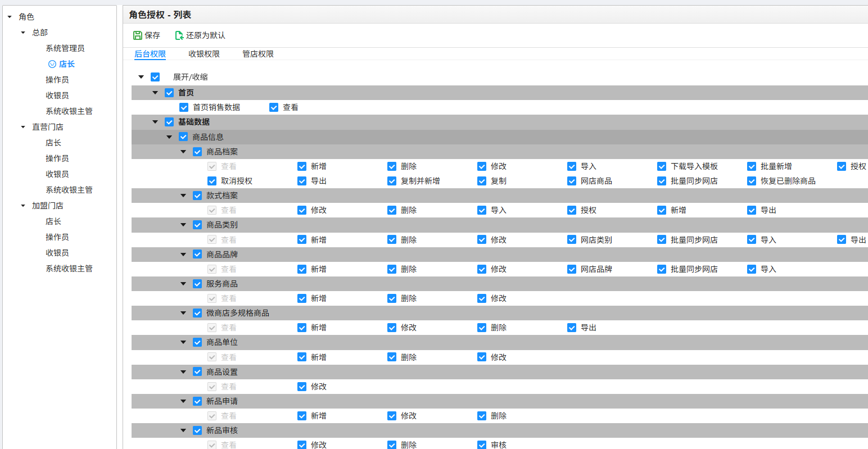Select 操作员 under 加盟门店
The width and height of the screenshot is (868, 449).
[57, 237]
